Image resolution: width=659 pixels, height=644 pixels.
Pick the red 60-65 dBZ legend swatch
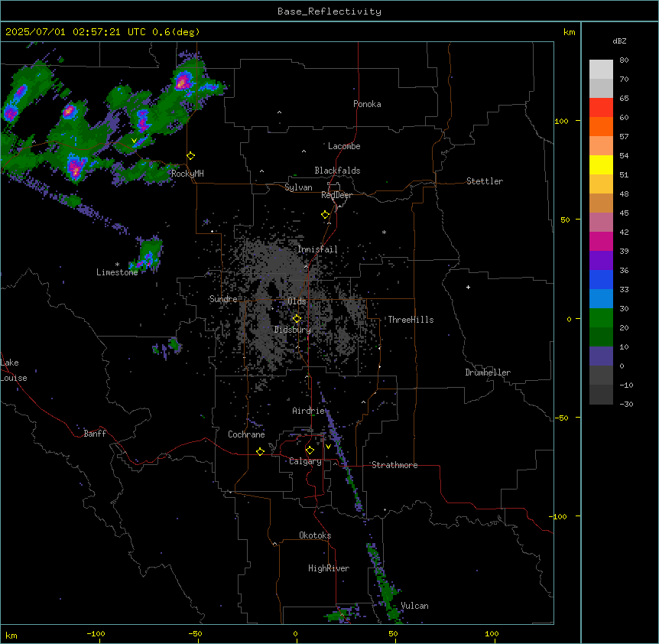601,108
